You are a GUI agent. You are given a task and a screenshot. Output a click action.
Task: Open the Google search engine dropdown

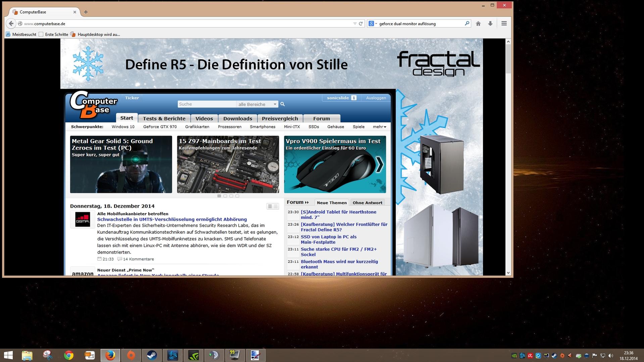pyautogui.click(x=373, y=23)
